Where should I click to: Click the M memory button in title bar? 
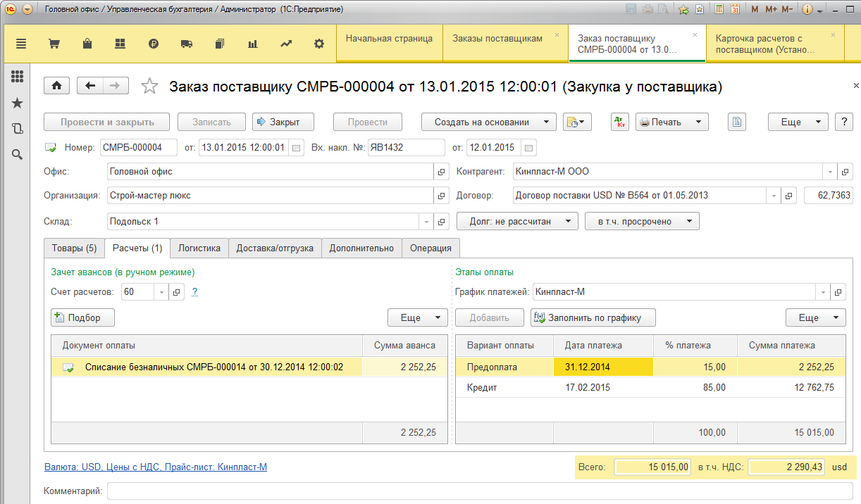pos(755,10)
